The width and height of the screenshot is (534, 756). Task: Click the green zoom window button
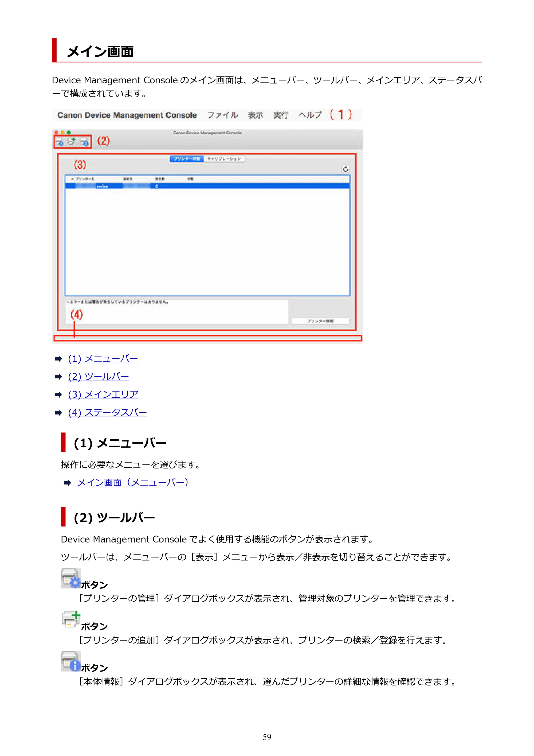pos(69,132)
